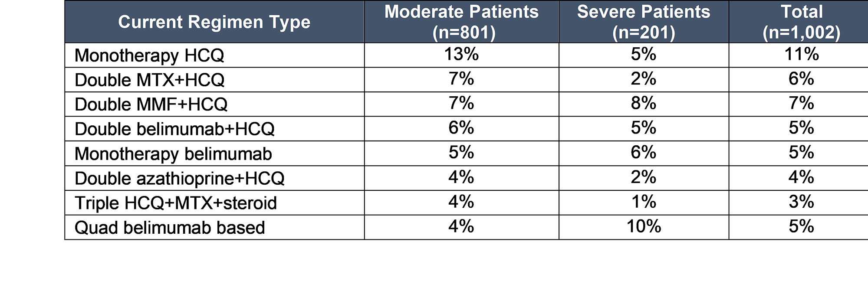The width and height of the screenshot is (868, 281).
Task: Click the Total column header
Action: pos(801,22)
